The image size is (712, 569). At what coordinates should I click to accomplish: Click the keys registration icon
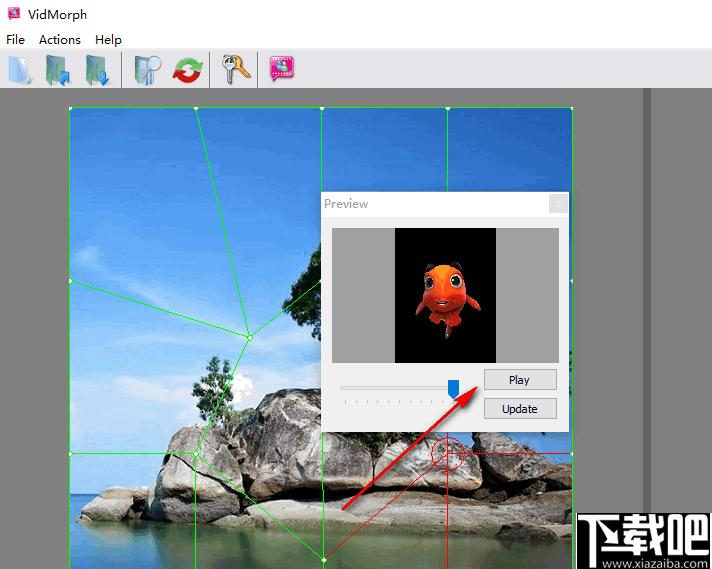point(235,69)
